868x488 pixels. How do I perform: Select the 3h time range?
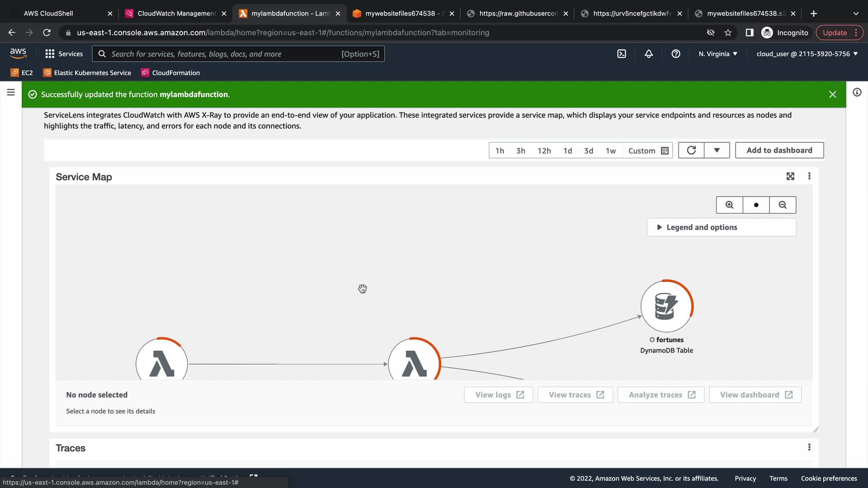click(x=521, y=151)
